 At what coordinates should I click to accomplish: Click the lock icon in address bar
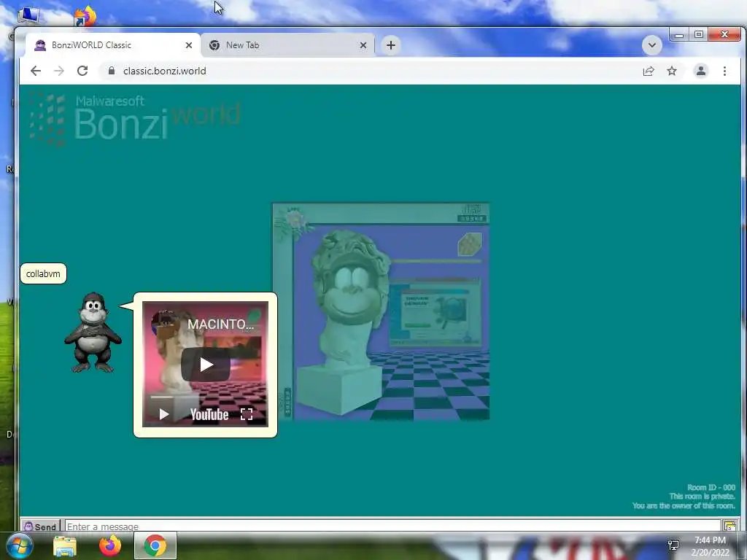pos(112,71)
